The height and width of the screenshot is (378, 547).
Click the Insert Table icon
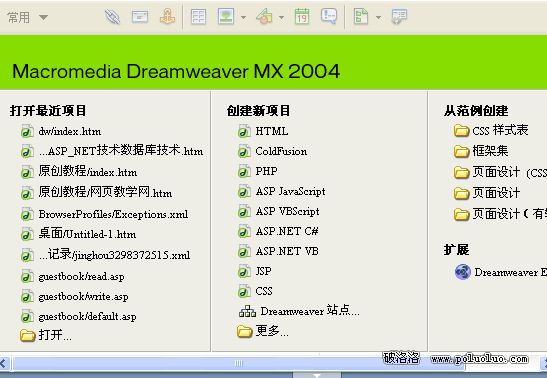tap(198, 16)
